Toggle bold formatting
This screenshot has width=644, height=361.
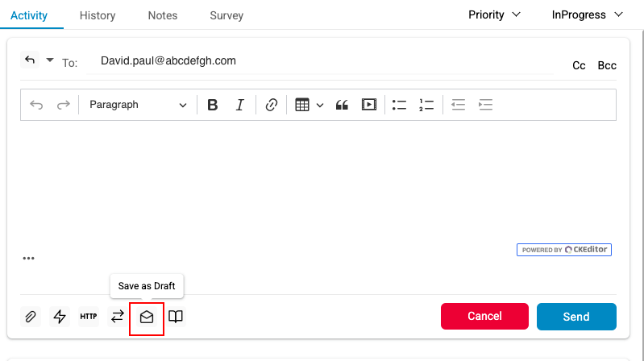pos(213,105)
